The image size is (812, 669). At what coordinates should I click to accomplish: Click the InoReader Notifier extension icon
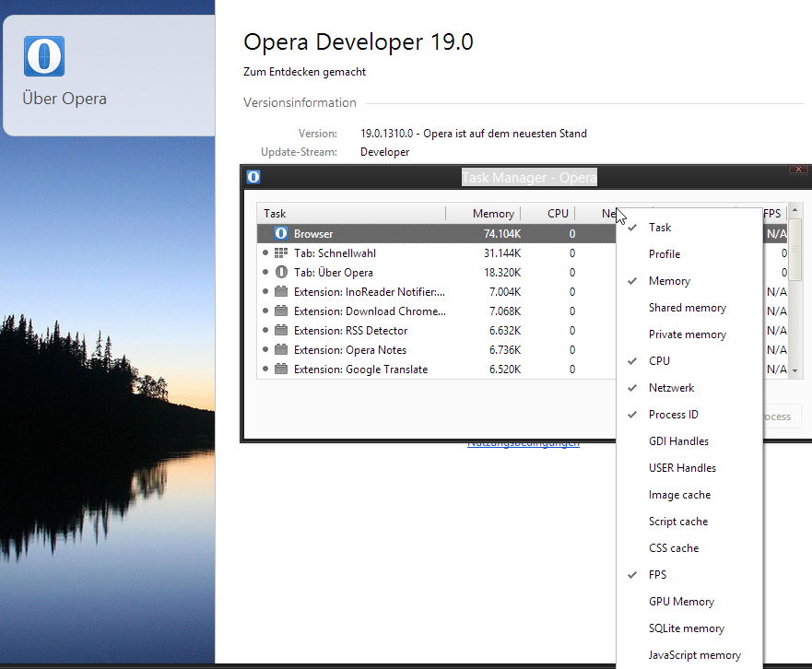pyautogui.click(x=281, y=291)
